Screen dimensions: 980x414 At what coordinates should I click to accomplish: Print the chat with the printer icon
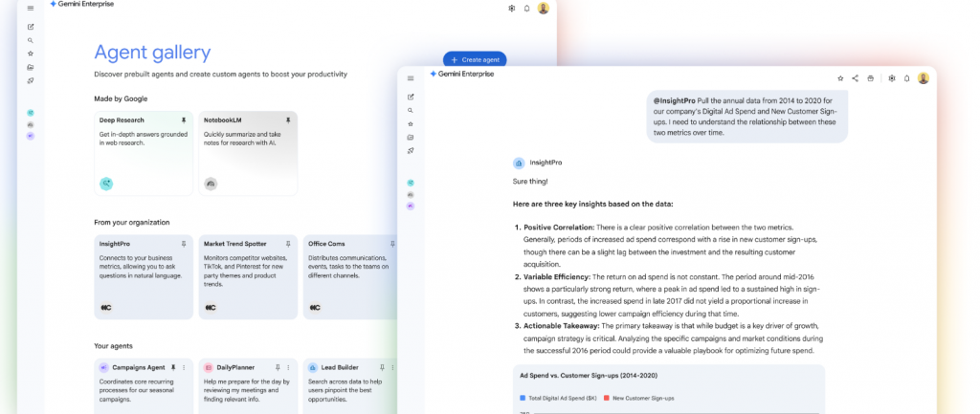[x=871, y=78]
